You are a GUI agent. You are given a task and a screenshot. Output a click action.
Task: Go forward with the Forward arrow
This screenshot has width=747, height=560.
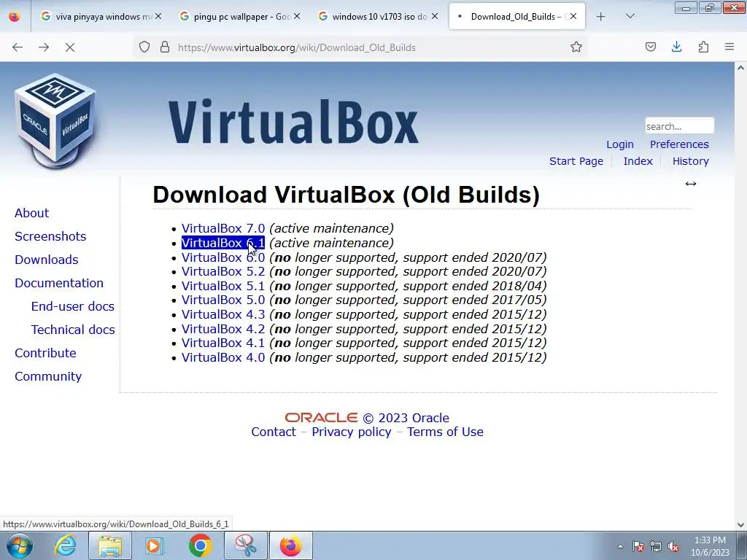tap(43, 47)
